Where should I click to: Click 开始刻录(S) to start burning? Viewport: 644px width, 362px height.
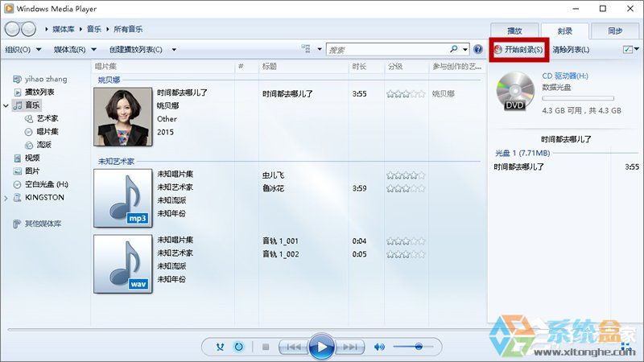coord(518,50)
